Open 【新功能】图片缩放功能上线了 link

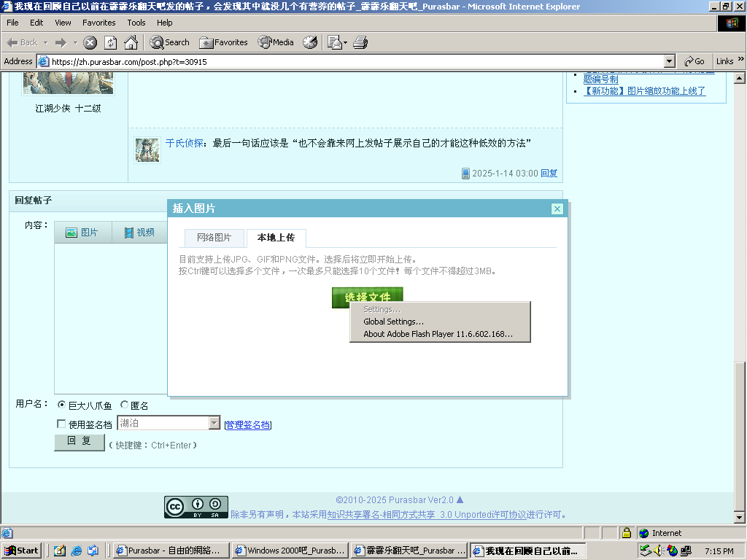pyautogui.click(x=644, y=91)
